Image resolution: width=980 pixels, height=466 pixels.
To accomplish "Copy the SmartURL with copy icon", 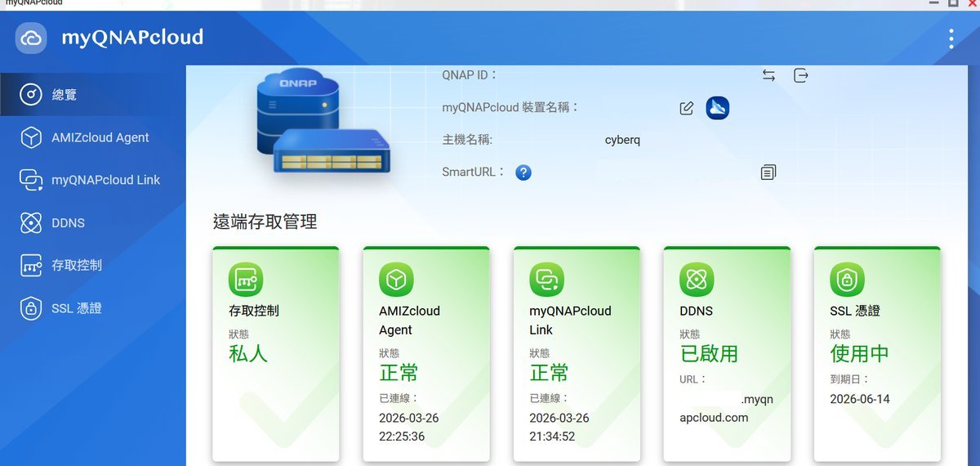I will pos(768,173).
